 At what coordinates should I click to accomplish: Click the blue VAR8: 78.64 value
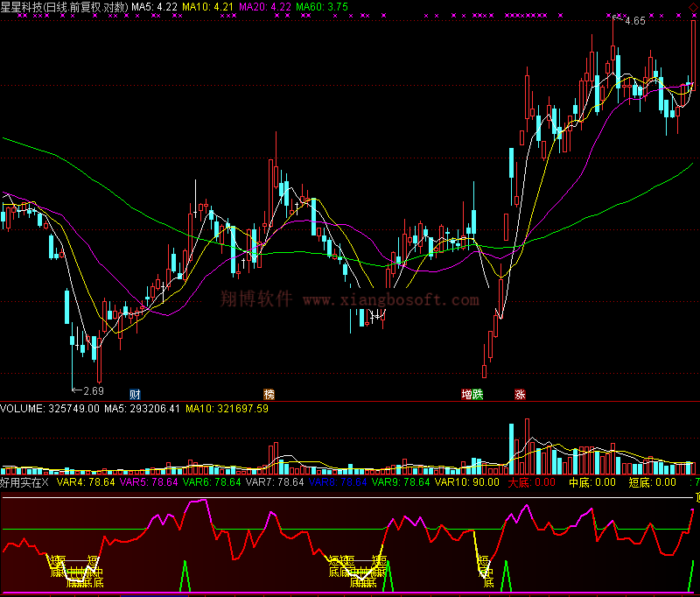click(338, 482)
